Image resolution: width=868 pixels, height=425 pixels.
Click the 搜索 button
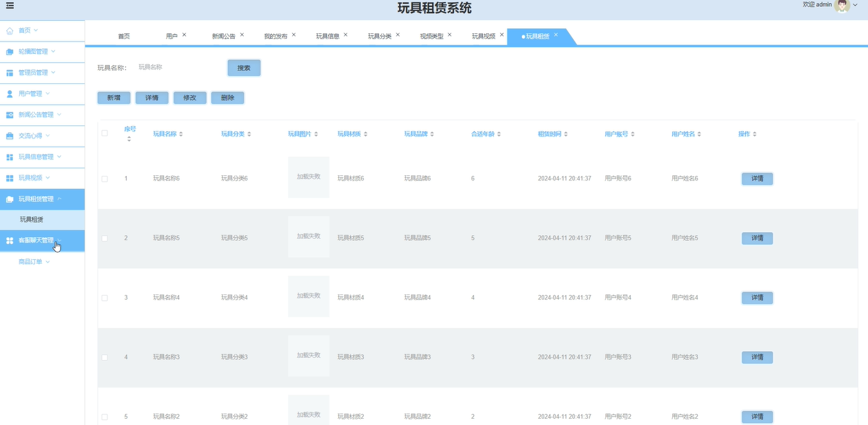click(x=244, y=68)
